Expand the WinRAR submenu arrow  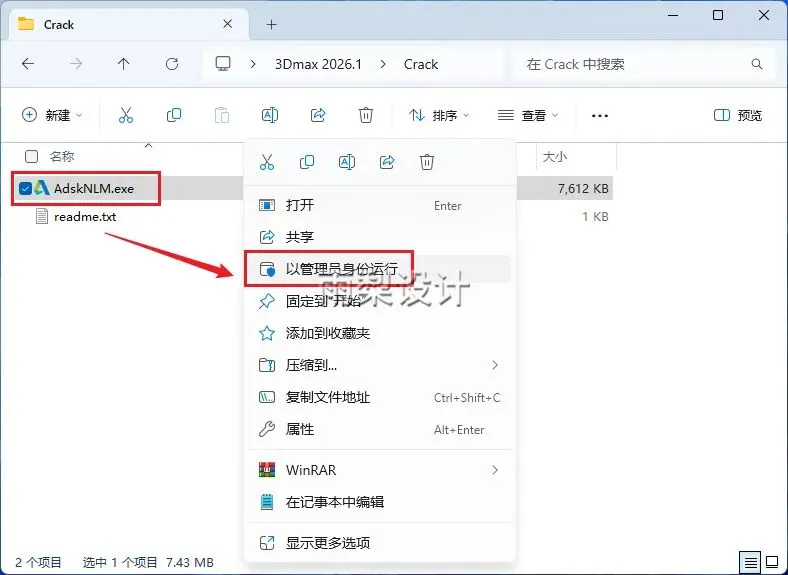(495, 470)
